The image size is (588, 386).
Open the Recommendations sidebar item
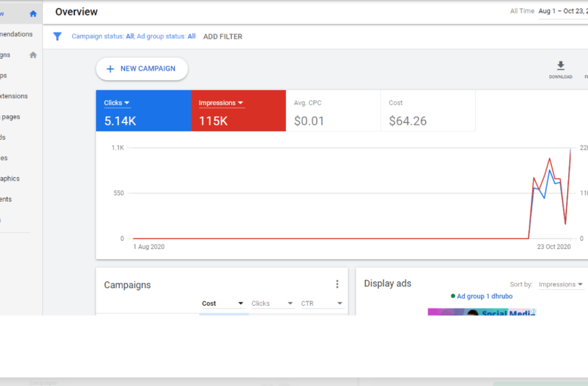pyautogui.click(x=16, y=34)
